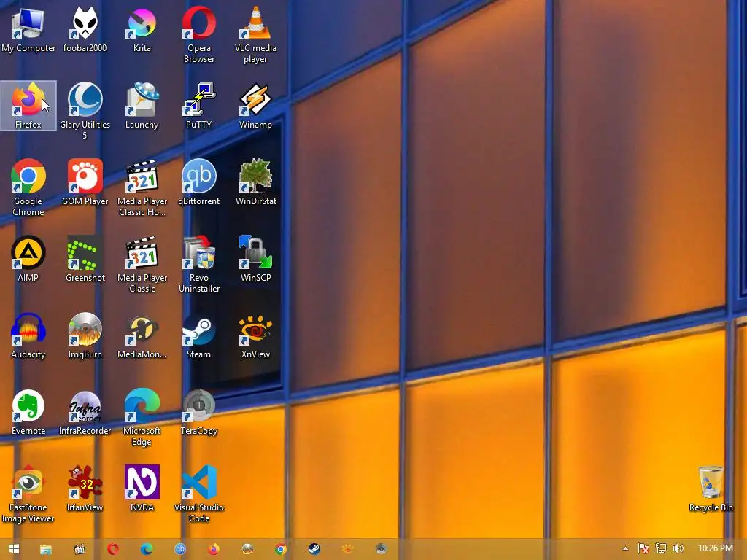The image size is (747, 560).
Task: Select the Launchy desktop icon
Action: [142, 106]
